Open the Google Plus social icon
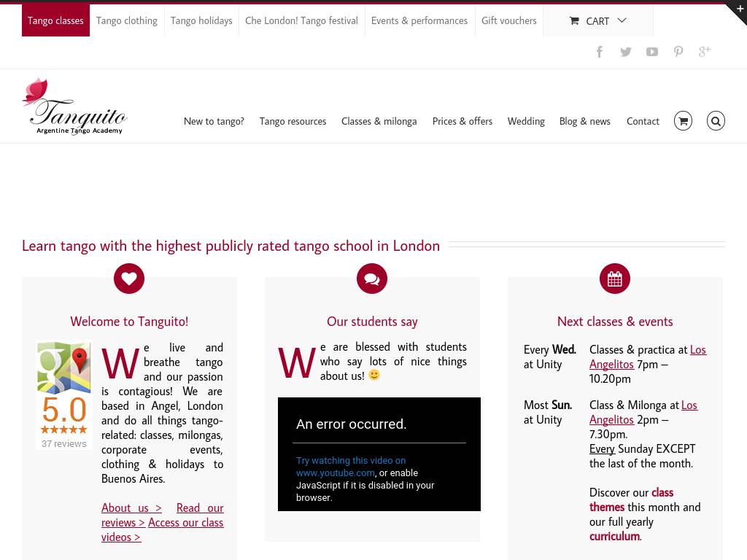 click(x=705, y=51)
